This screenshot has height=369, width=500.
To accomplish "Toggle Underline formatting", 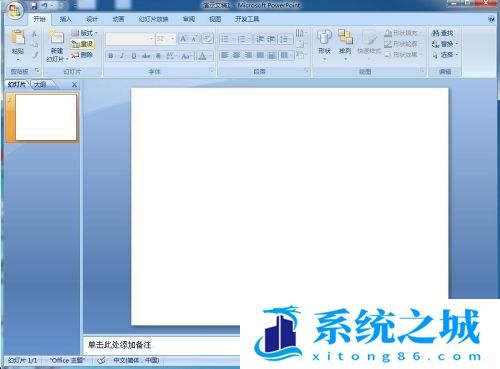I will 134,56.
